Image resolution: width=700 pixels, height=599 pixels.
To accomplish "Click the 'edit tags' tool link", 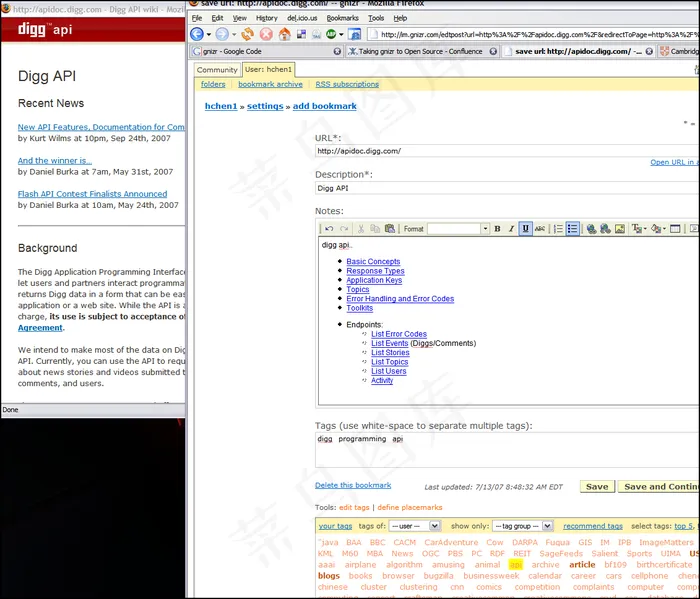I will 354,507.
